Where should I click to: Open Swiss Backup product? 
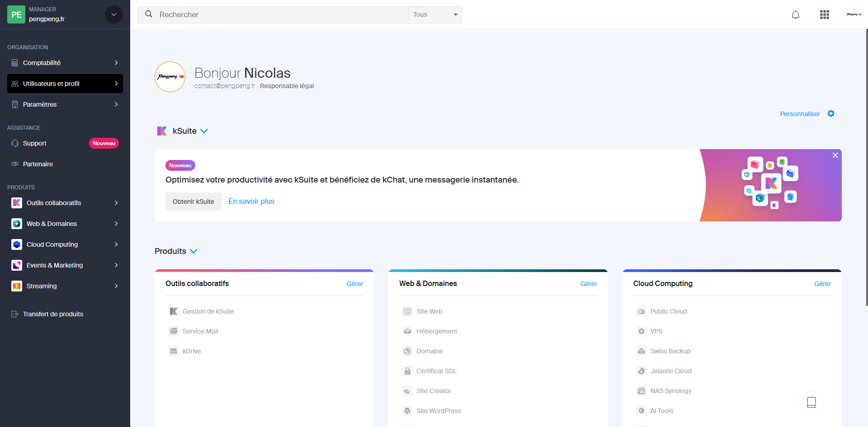pos(670,351)
